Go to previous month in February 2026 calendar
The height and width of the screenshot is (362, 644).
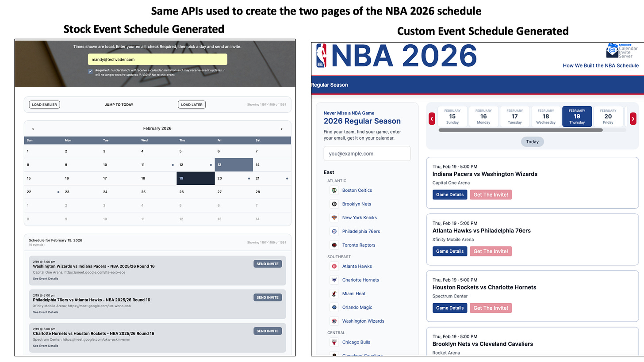(x=33, y=129)
